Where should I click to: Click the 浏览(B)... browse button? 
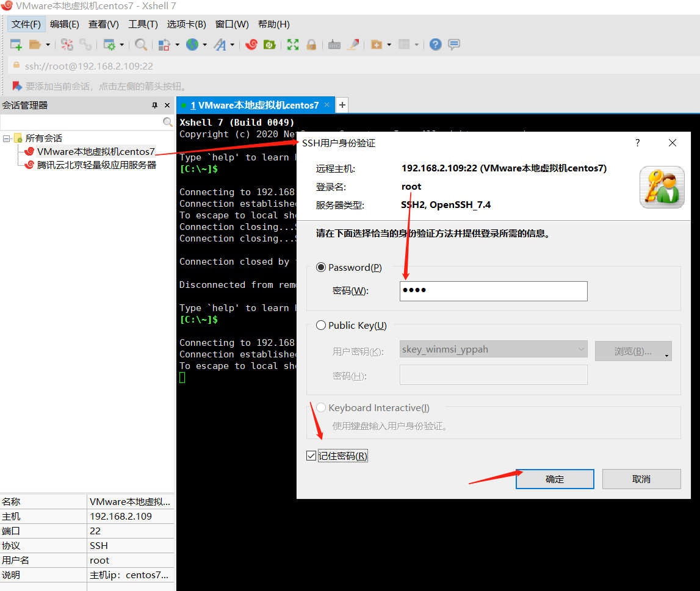(x=633, y=351)
